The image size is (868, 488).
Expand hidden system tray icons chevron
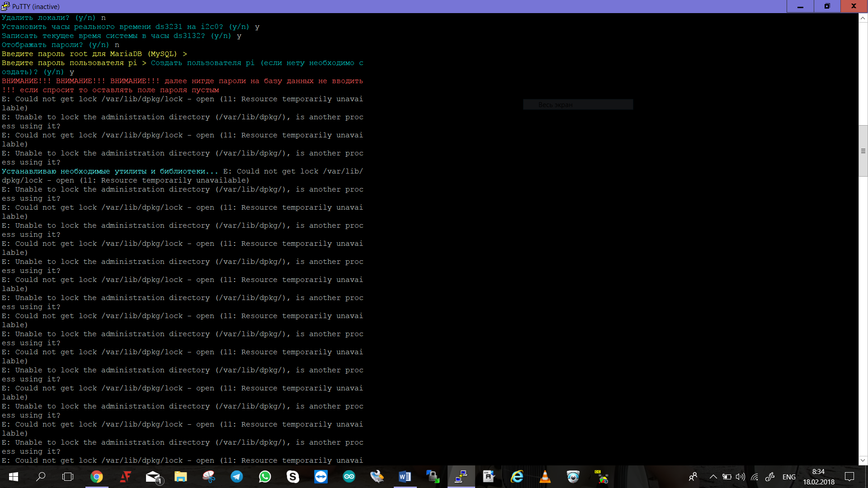[713, 477]
